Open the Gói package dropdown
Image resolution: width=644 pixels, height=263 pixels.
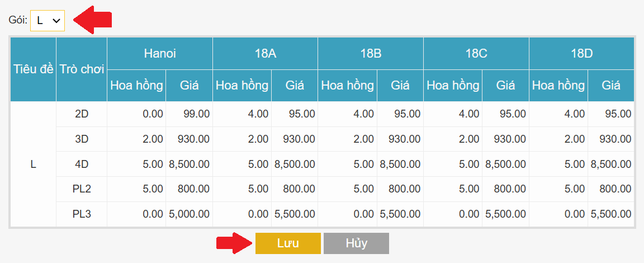[48, 21]
